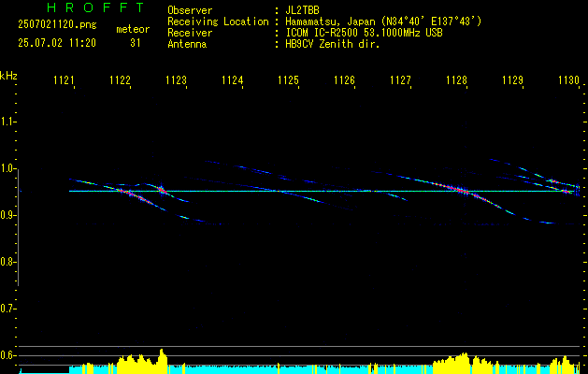Click the red echo burst near 1123
Image resolution: width=588 pixels, height=374 pixels.
(x=162, y=190)
